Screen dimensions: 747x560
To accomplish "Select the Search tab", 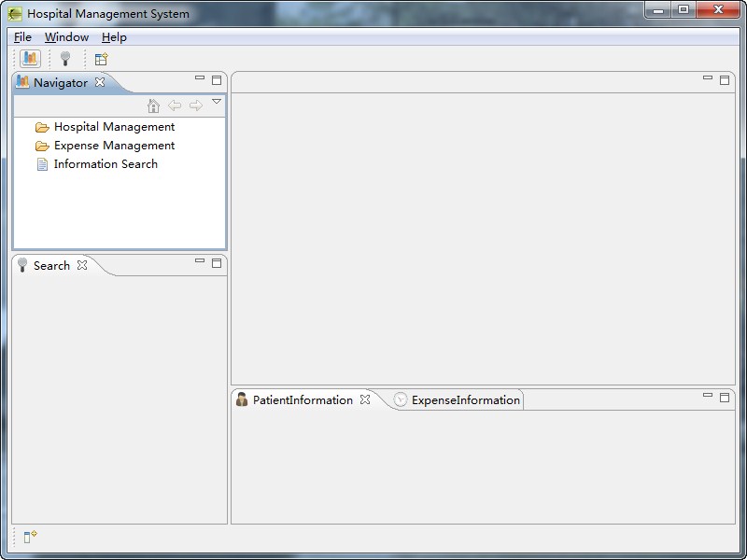I will pos(51,266).
